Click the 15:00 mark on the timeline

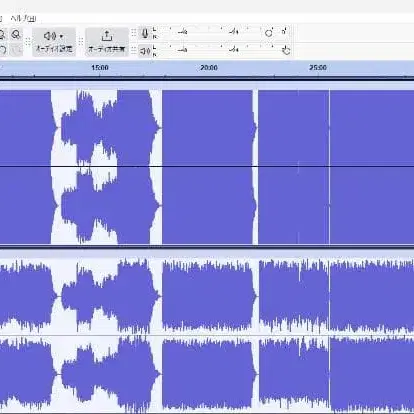[x=100, y=68]
